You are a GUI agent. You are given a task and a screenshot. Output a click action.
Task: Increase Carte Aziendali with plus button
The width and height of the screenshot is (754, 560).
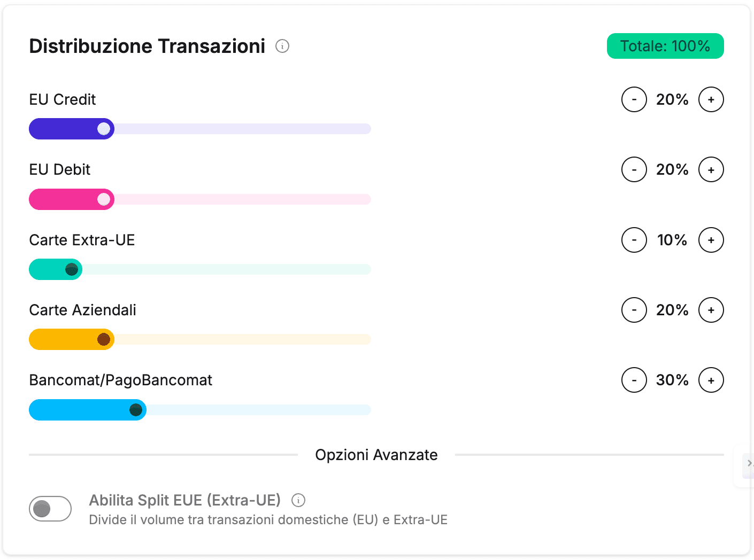(711, 310)
